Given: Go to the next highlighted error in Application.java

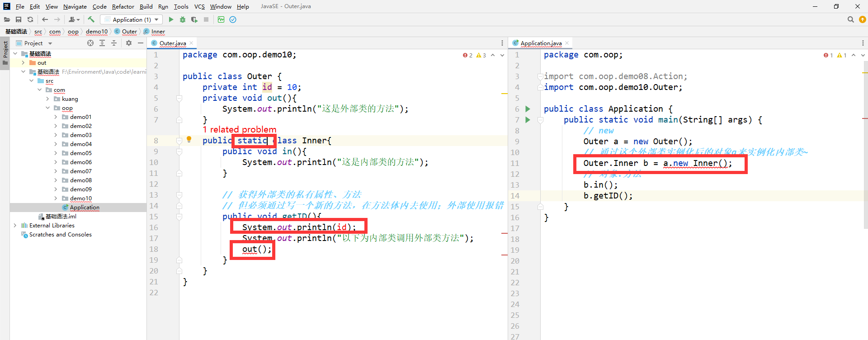Looking at the screenshot, I should tap(863, 55).
